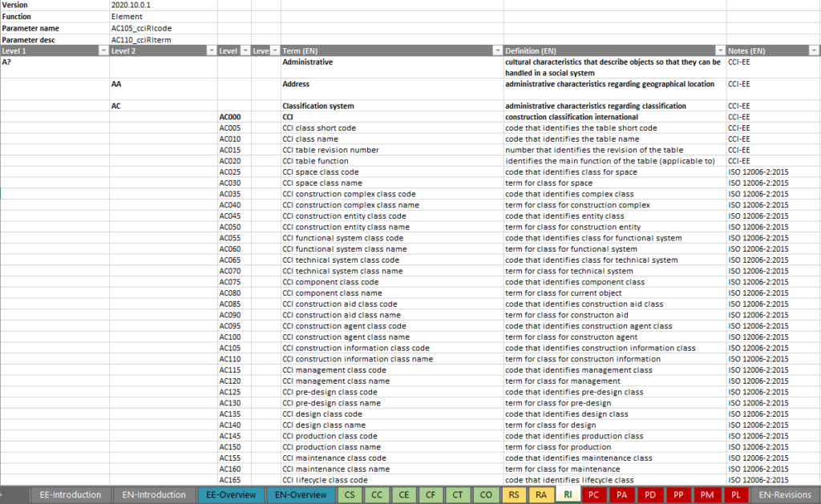Image resolution: width=821 pixels, height=504 pixels.
Task: Click 'code that identifies production class' cell
Action: [x=615, y=436]
